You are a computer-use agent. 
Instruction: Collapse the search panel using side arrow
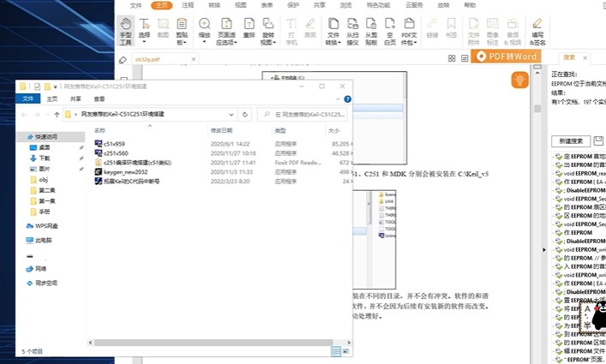click(x=544, y=250)
